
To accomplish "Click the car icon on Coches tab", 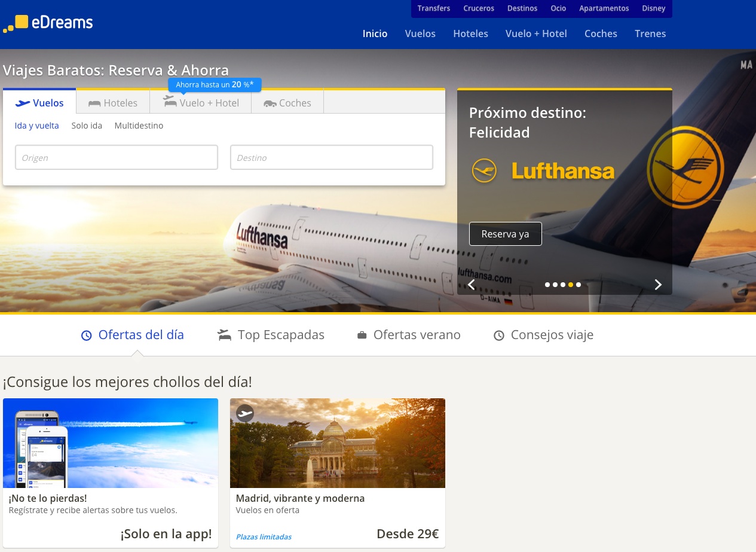I will (x=270, y=103).
